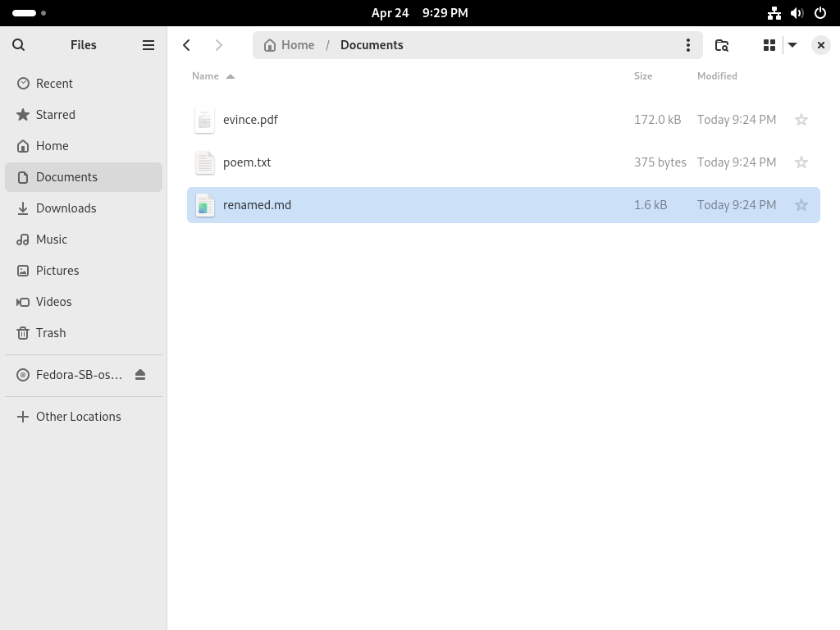Click the 1.6 kB size value

651,205
